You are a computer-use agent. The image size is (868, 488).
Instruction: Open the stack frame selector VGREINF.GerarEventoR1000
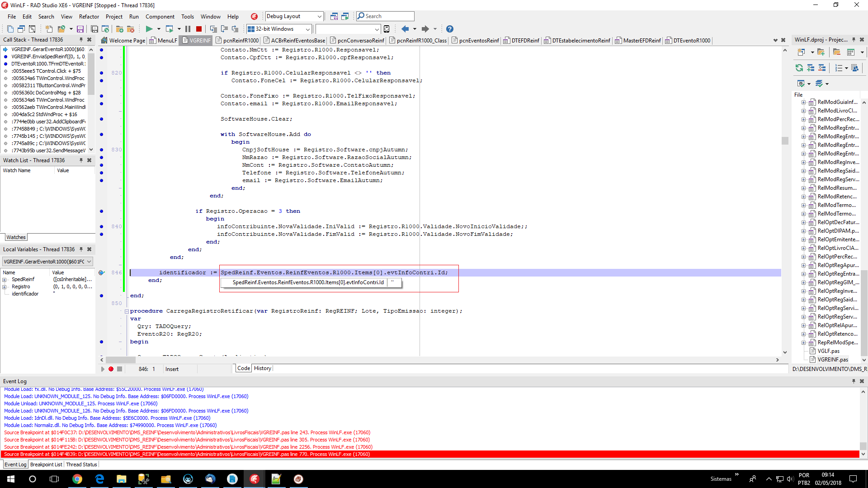point(47,262)
